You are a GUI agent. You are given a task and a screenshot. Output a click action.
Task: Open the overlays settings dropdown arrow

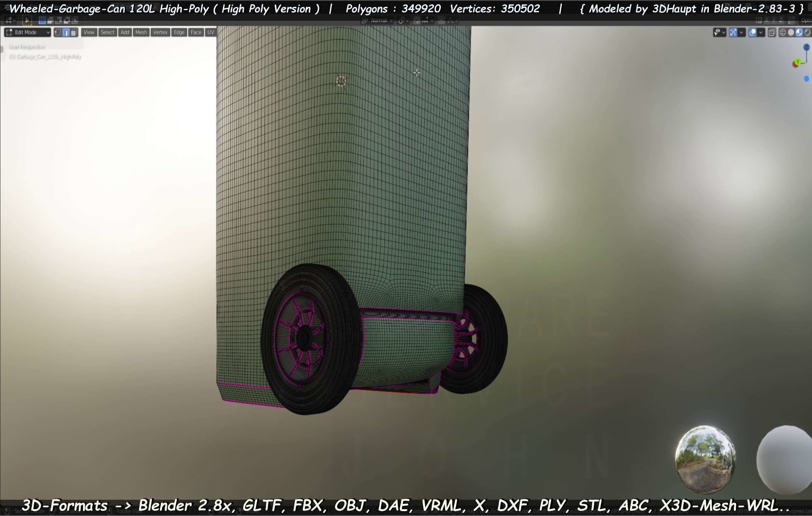pos(761,32)
